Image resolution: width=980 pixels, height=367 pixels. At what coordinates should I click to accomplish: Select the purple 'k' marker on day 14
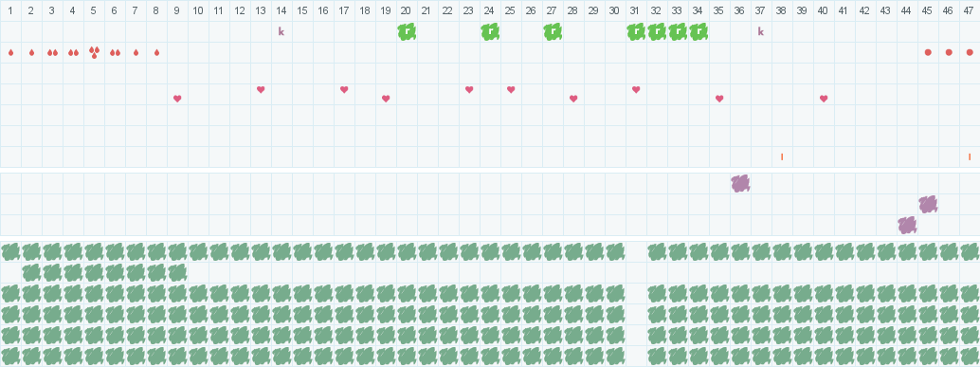point(281,31)
